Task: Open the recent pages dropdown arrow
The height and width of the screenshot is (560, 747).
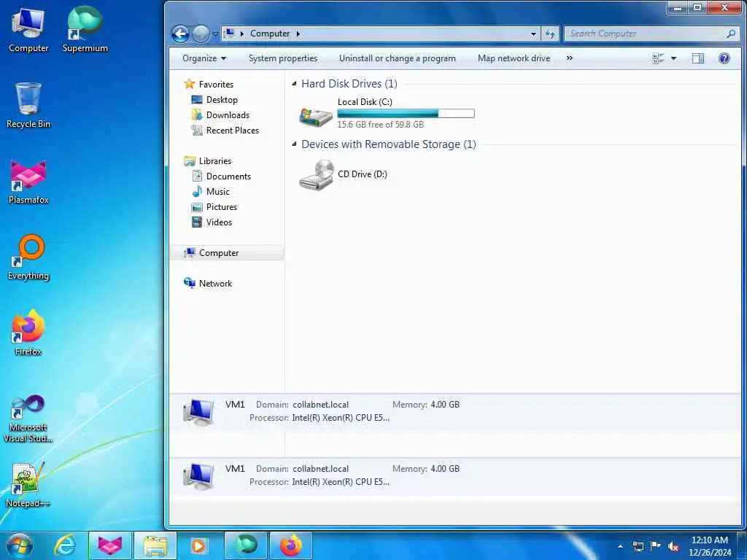Action: coord(215,34)
